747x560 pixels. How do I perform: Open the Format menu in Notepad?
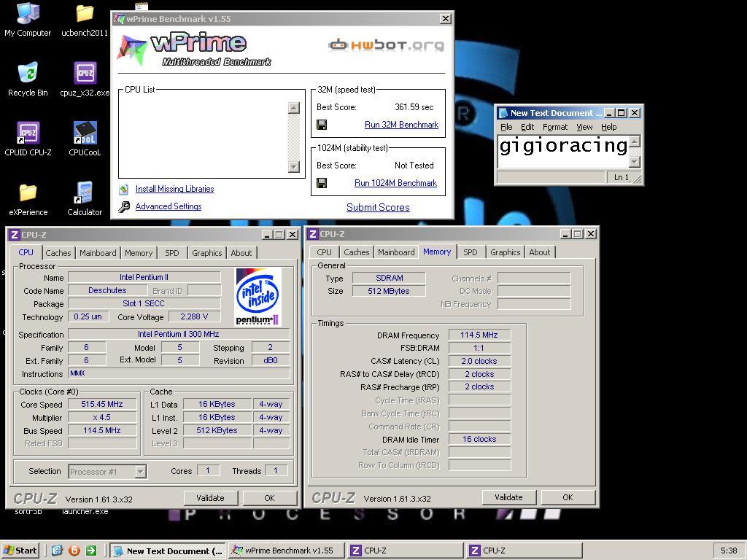(x=555, y=127)
